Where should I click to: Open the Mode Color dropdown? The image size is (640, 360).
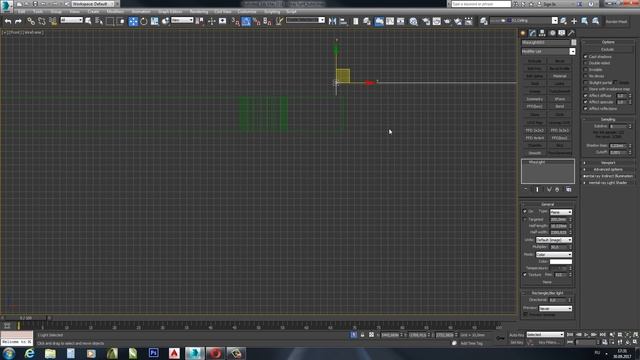tap(554, 255)
